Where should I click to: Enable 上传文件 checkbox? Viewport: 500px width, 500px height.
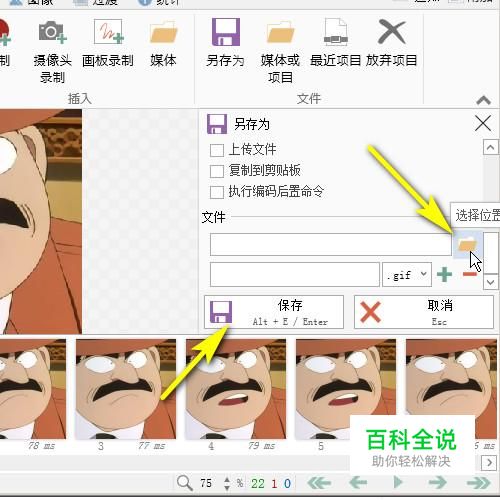(217, 150)
